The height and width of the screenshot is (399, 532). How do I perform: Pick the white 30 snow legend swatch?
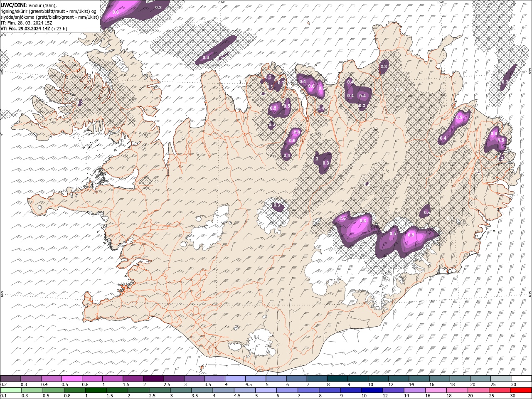(521, 379)
